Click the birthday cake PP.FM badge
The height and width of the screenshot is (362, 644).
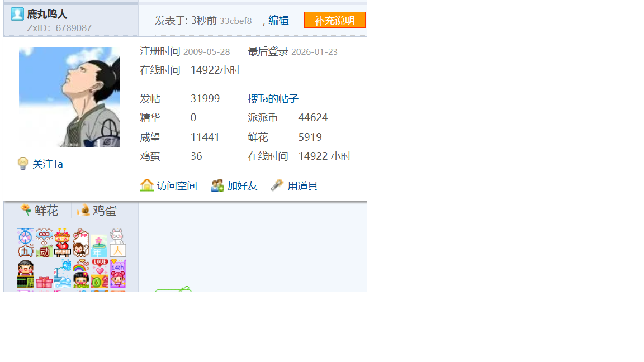click(62, 242)
